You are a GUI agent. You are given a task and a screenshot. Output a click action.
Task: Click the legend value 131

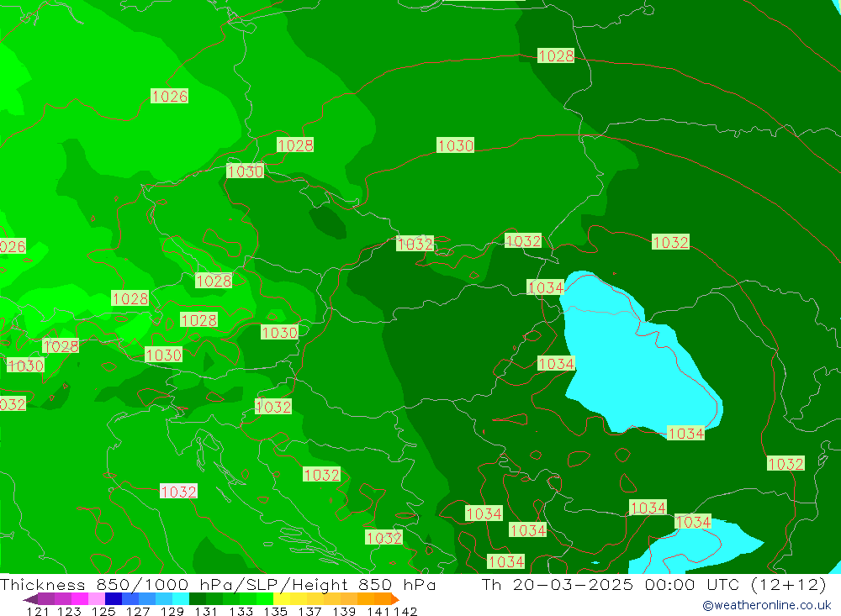tap(206, 611)
